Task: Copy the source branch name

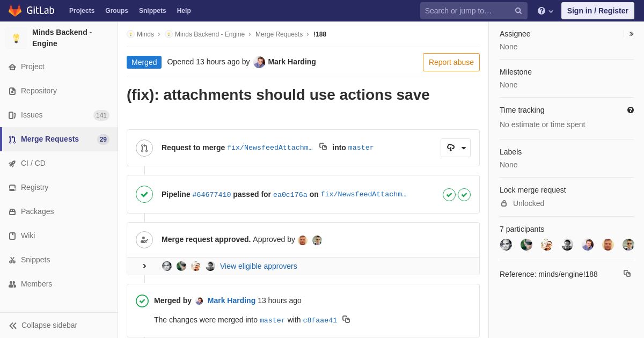Action: pyautogui.click(x=323, y=146)
